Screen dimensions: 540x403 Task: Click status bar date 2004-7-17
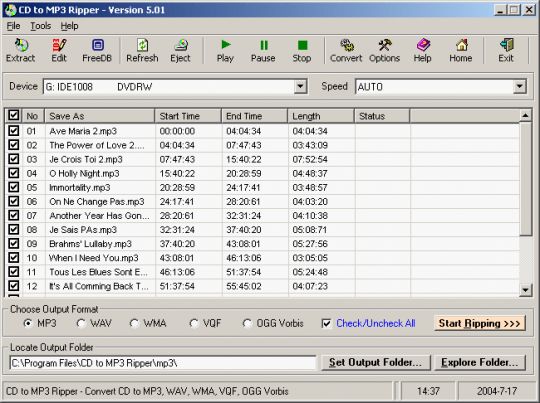(497, 391)
